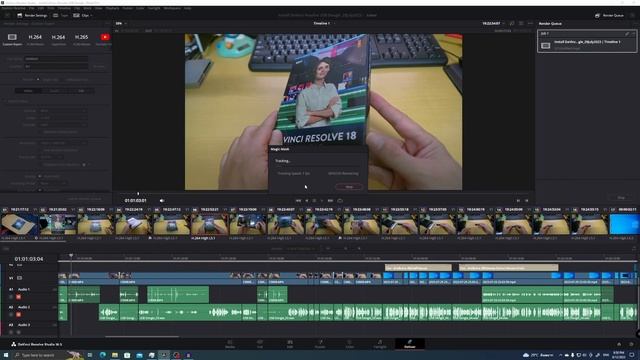The width and height of the screenshot is (640, 360).
Task: Open Windows Start menu
Action: [x=6, y=355]
